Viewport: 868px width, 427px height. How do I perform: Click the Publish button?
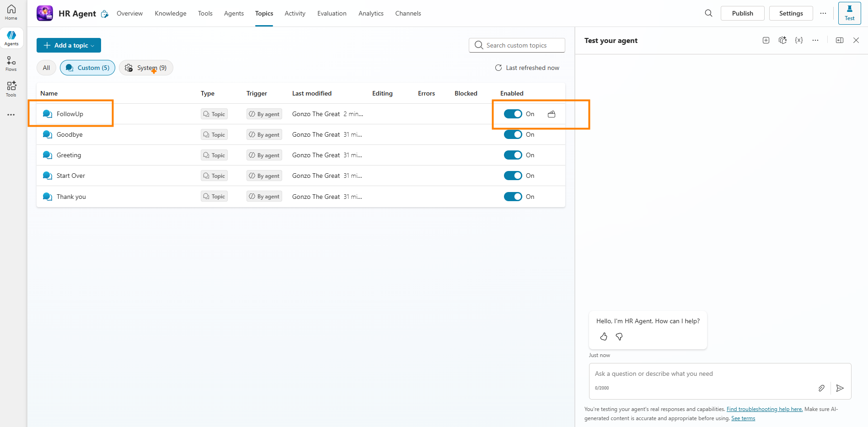[x=742, y=13]
